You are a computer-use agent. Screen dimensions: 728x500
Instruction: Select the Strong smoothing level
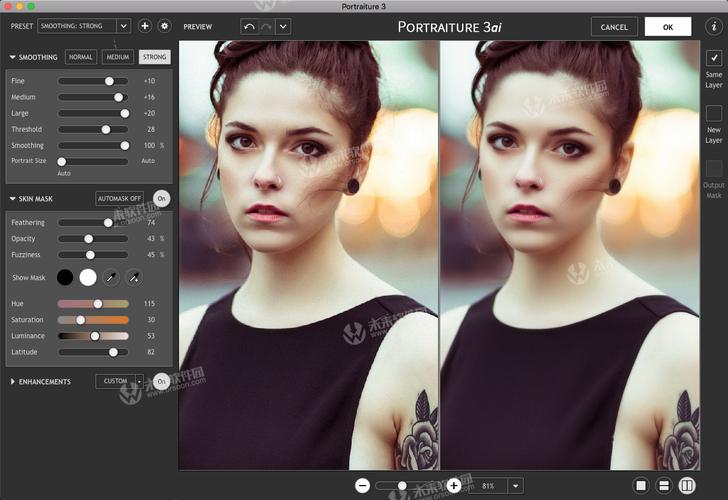point(155,57)
